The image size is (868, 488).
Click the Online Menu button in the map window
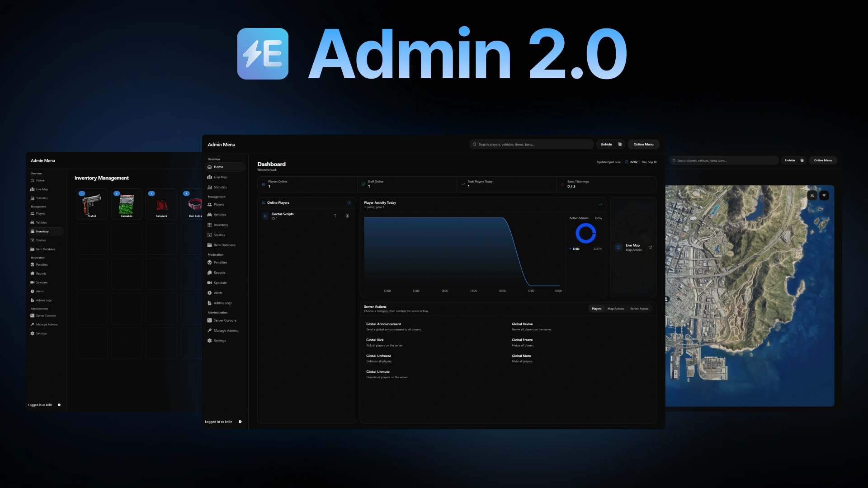pyautogui.click(x=823, y=160)
